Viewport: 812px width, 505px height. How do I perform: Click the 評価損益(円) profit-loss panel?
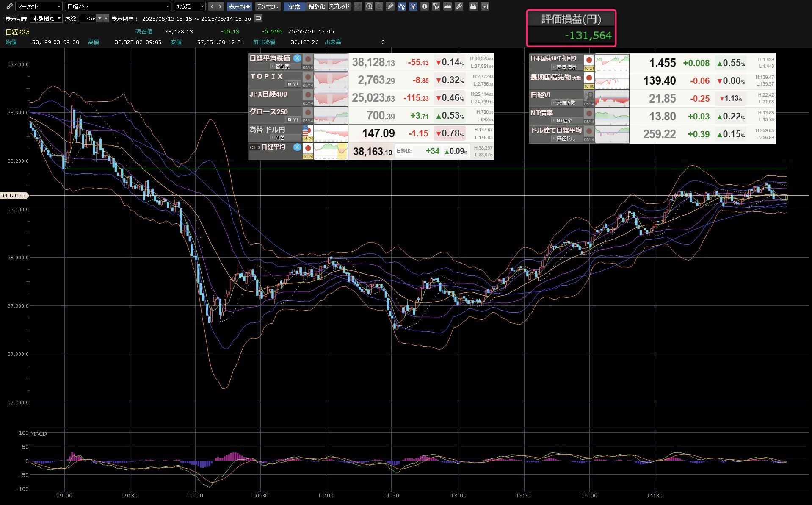coord(571,28)
